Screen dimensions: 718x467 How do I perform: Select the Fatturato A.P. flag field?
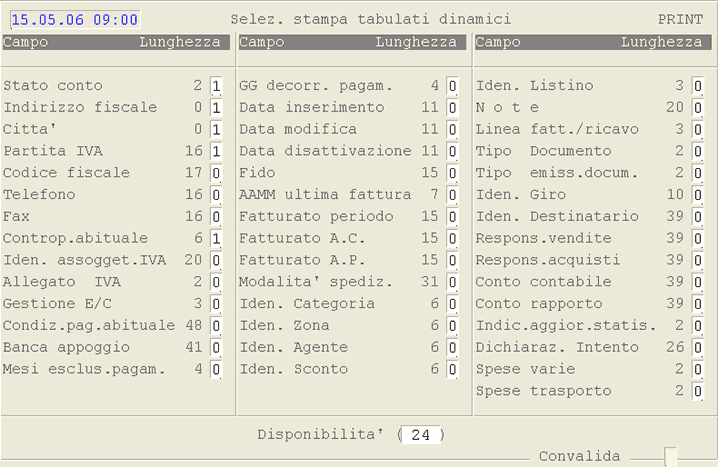452,261
